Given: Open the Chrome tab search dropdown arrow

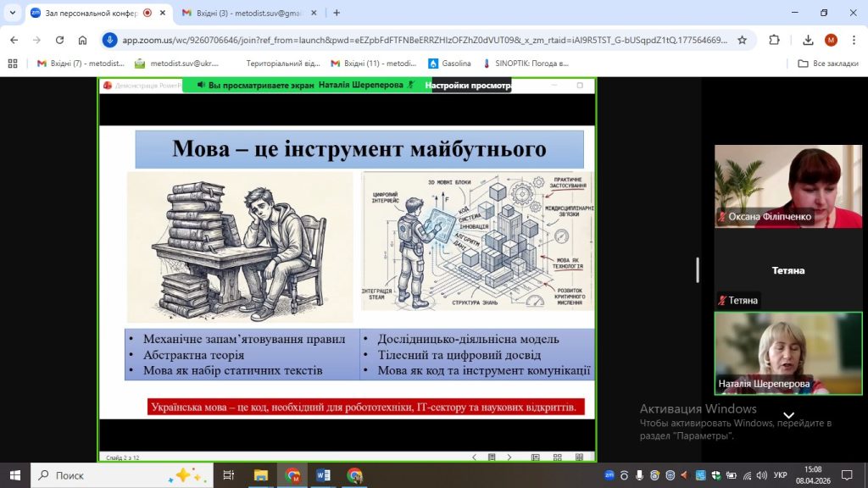Looking at the screenshot, I should coord(12,13).
